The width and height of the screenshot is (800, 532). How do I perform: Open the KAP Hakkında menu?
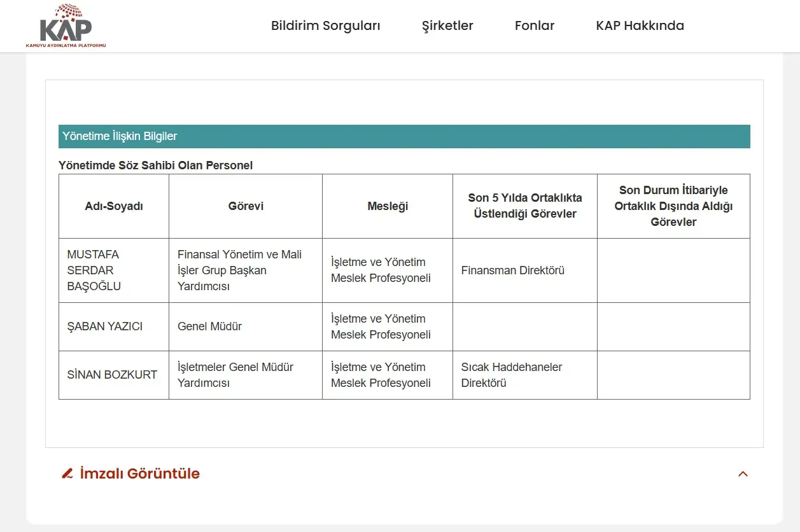coord(640,26)
